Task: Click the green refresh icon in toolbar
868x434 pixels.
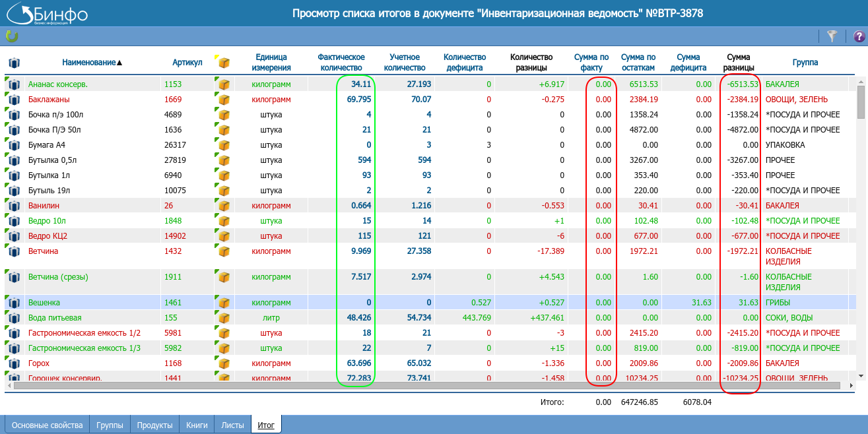Action: click(11, 36)
